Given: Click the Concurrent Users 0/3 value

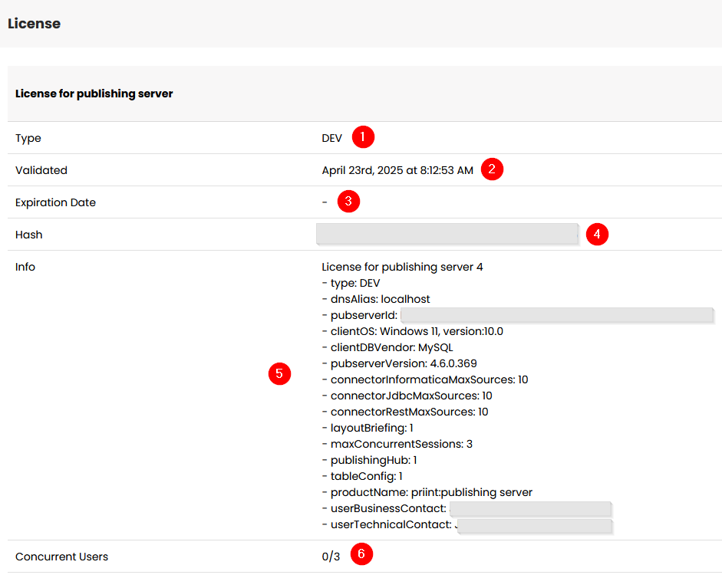Looking at the screenshot, I should (x=331, y=557).
